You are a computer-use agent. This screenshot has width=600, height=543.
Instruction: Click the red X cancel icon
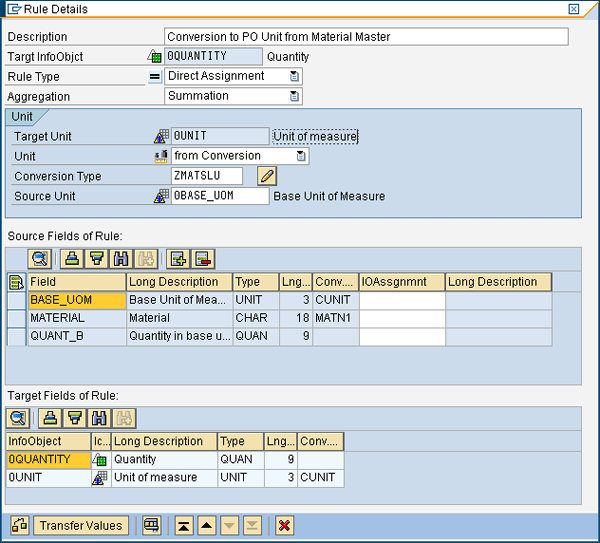pos(284,525)
